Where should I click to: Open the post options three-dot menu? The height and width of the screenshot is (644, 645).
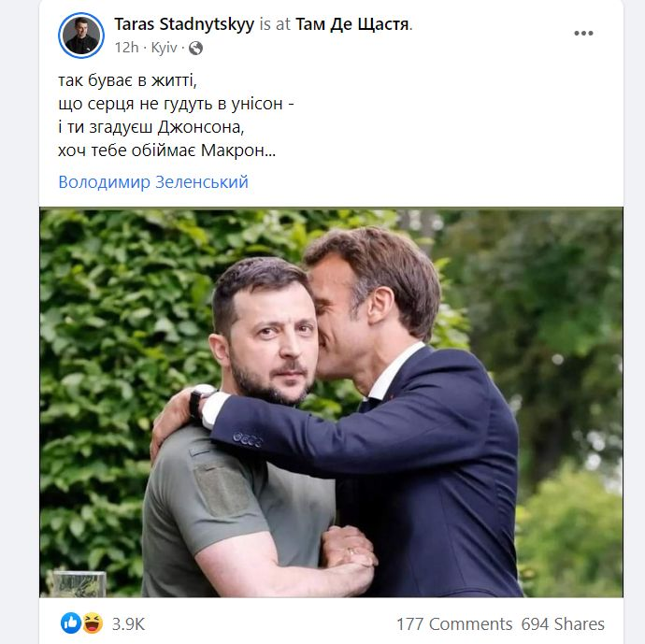tap(583, 34)
